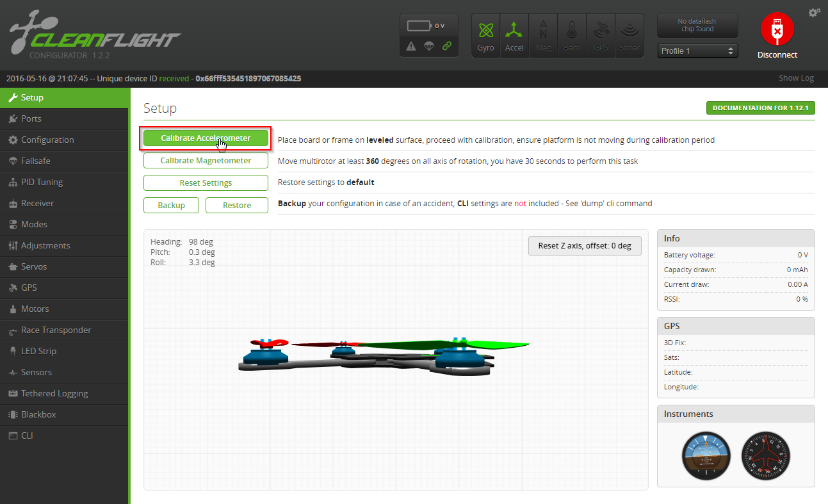Click Calibrate Accelerometer
This screenshot has height=504, width=828.
click(x=206, y=138)
